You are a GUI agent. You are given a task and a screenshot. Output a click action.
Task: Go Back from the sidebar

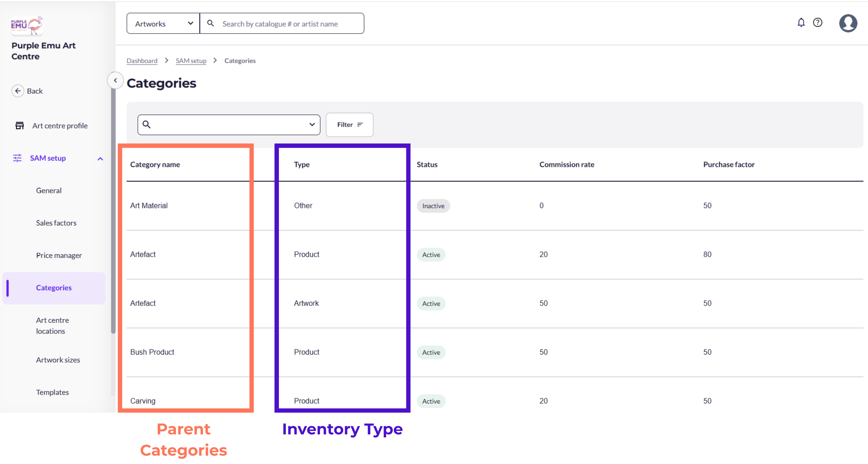(35, 91)
